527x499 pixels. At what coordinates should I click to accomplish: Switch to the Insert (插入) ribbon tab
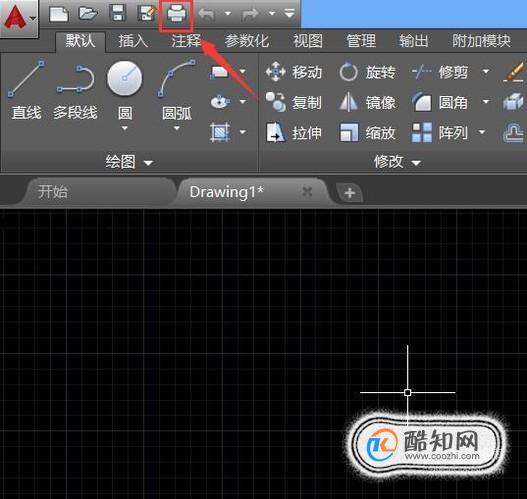(133, 41)
